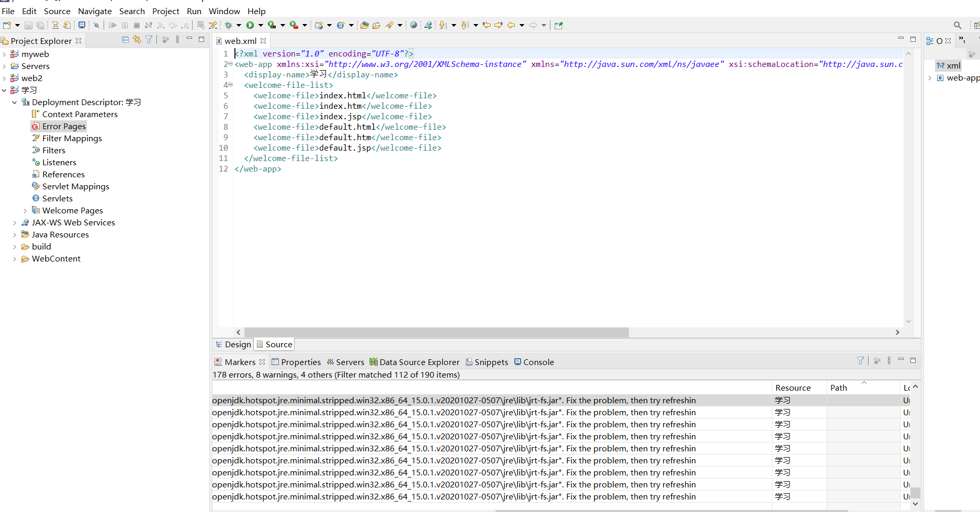980x512 pixels.
Task: Click the Open a Terminal monitor icon
Action: pyautogui.click(x=82, y=25)
